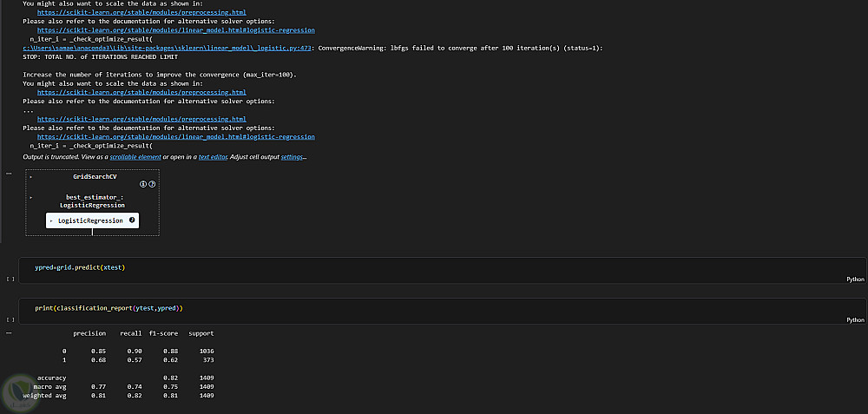Click the Python language label of the ypred cell
This screenshot has height=414, width=868.
pos(856,279)
